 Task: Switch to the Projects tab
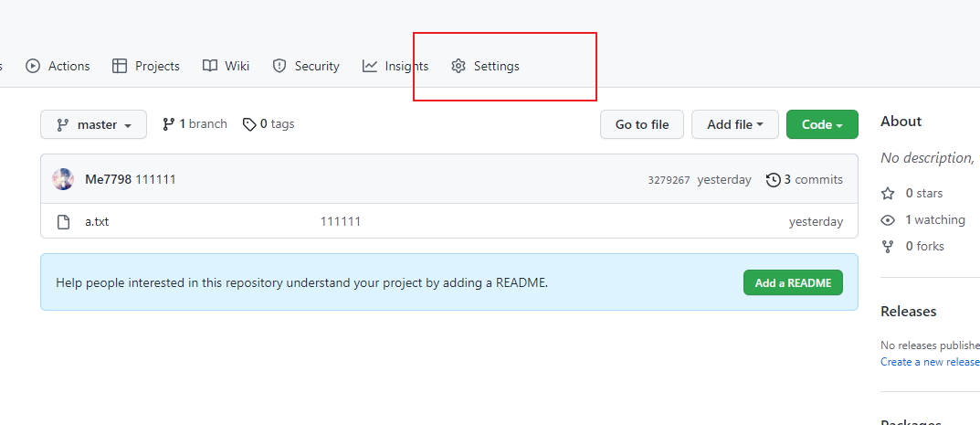(145, 66)
